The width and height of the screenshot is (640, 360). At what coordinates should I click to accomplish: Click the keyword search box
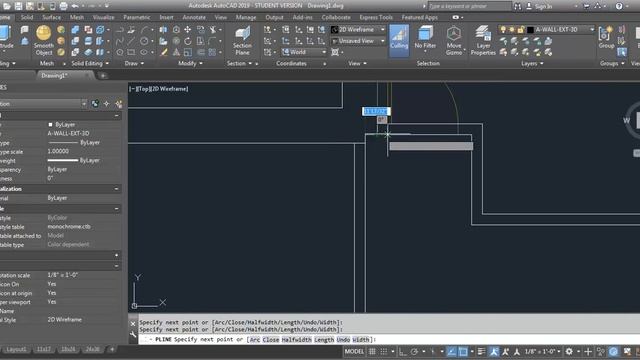[x=469, y=6]
